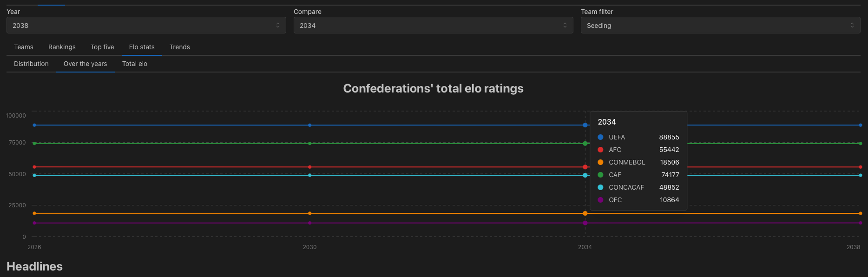Show the Distribution sub-tab
The height and width of the screenshot is (277, 868).
pos(31,64)
